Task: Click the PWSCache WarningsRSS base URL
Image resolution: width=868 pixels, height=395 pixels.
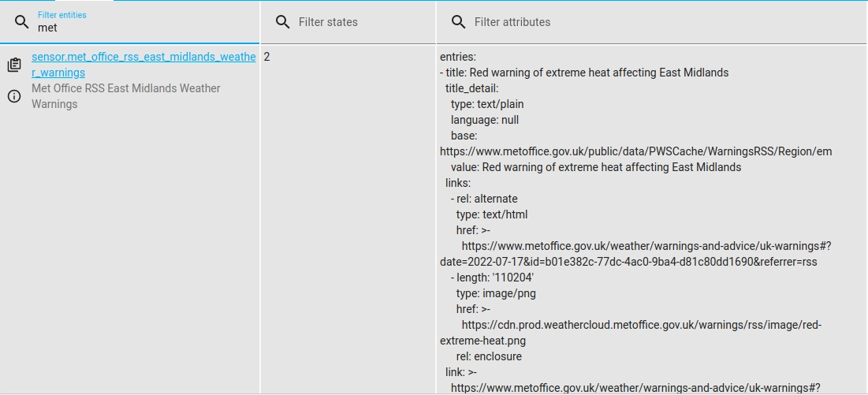Action: (635, 151)
